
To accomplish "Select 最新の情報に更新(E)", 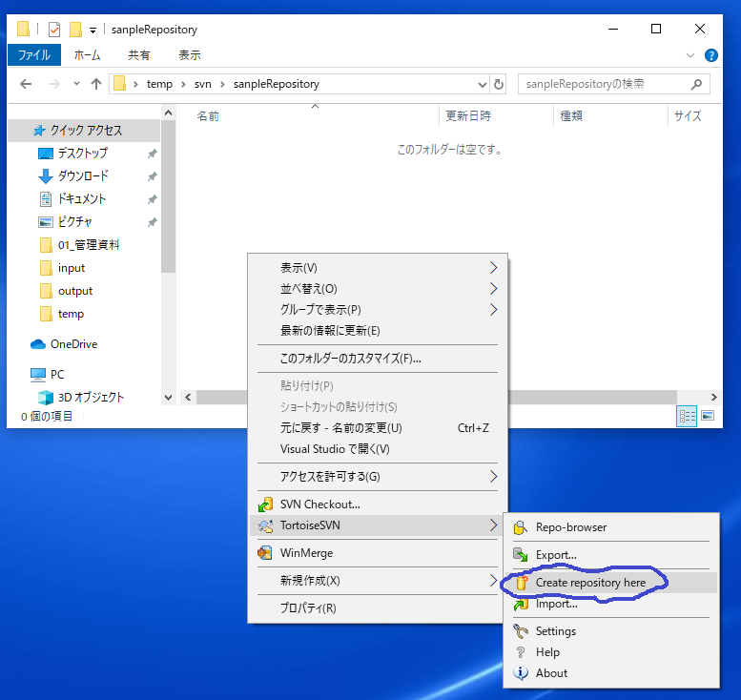I will [378, 331].
